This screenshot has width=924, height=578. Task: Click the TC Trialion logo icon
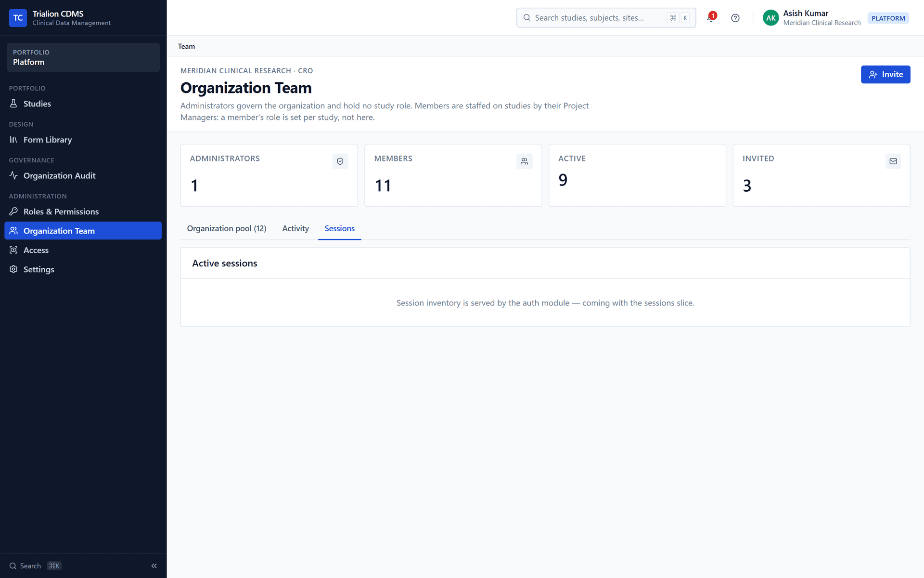[x=18, y=18]
